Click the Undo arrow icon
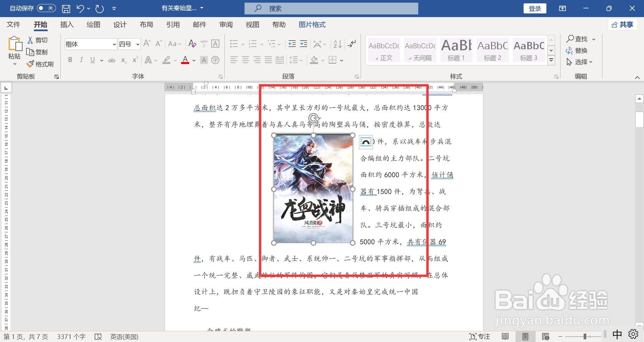 (x=80, y=8)
